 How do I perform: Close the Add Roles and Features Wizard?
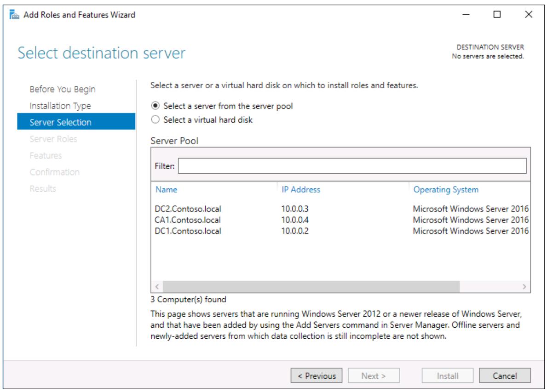point(529,14)
